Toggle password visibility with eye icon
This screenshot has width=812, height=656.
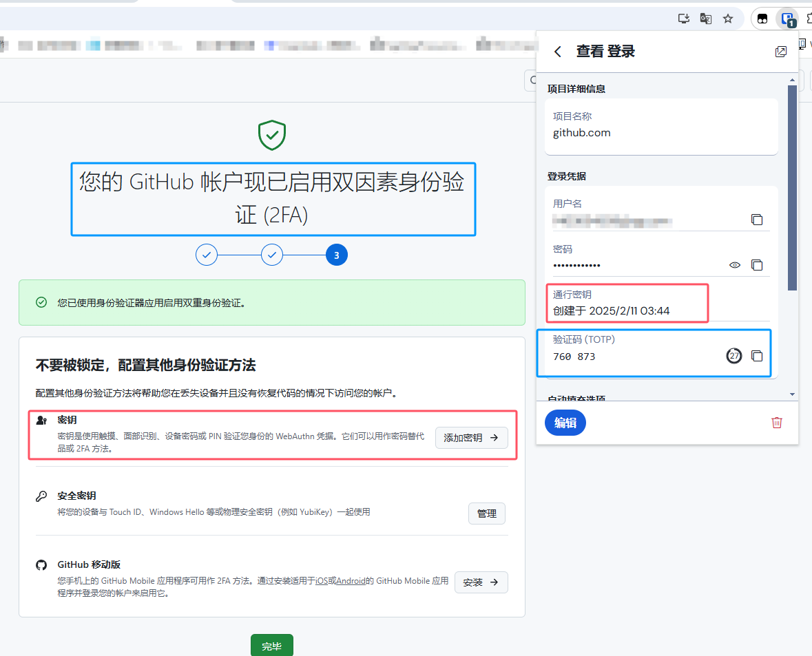coord(735,265)
